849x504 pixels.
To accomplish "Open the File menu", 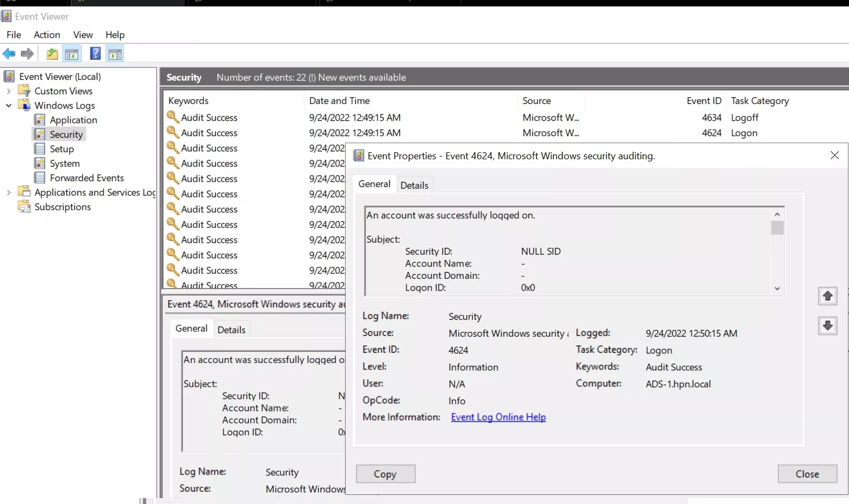I will coord(14,35).
